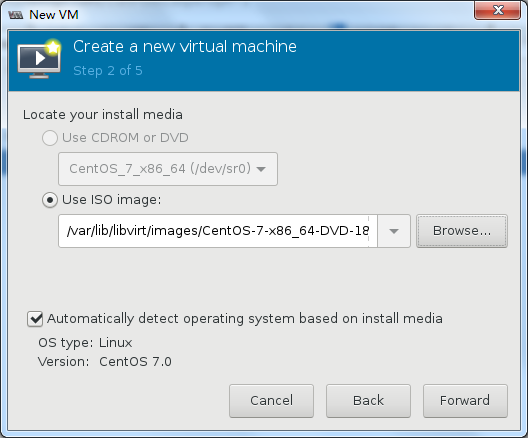
Task: Click the 'Create a new virtual machine' title
Action: 185,46
